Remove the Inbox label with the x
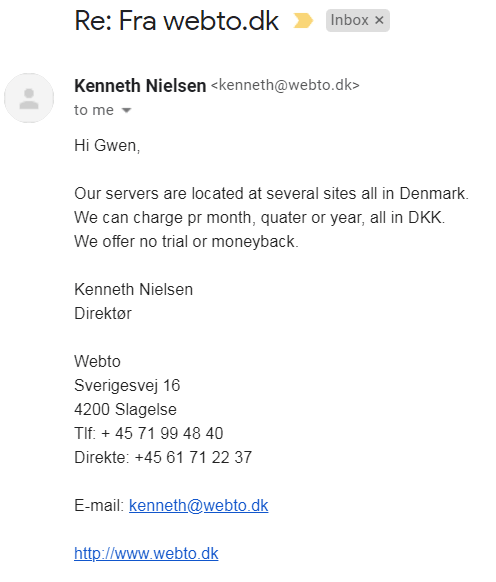 pos(379,20)
